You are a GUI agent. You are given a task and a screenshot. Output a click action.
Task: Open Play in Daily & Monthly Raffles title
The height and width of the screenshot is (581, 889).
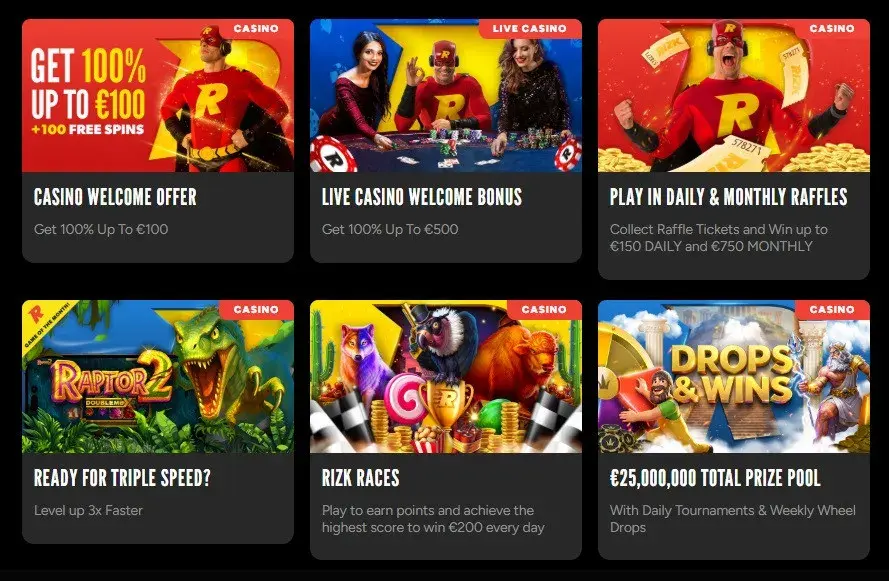click(x=729, y=197)
